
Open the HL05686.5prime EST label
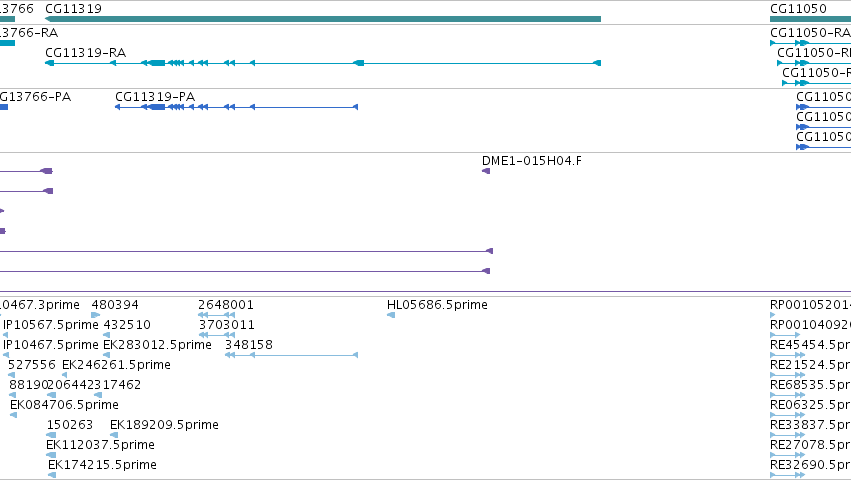pyautogui.click(x=437, y=305)
